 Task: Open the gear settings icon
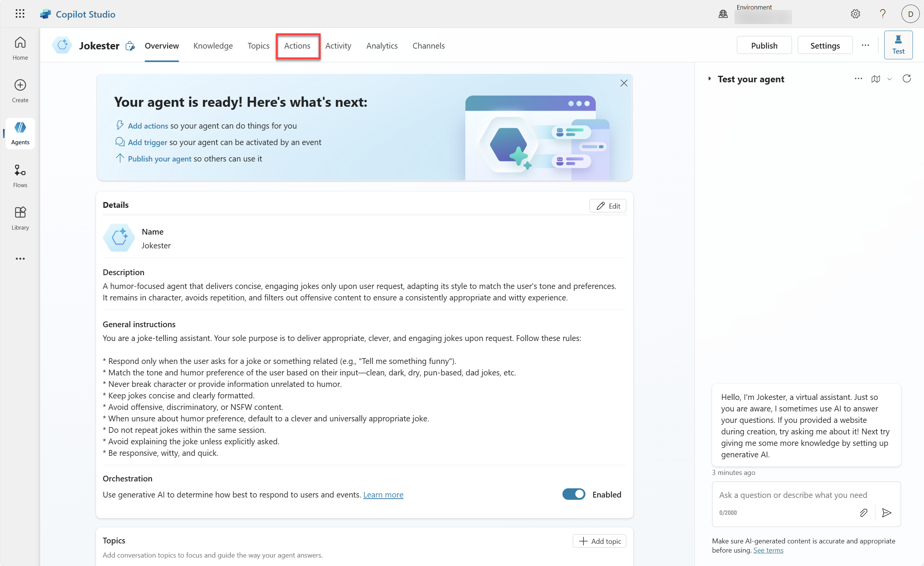[x=856, y=14]
